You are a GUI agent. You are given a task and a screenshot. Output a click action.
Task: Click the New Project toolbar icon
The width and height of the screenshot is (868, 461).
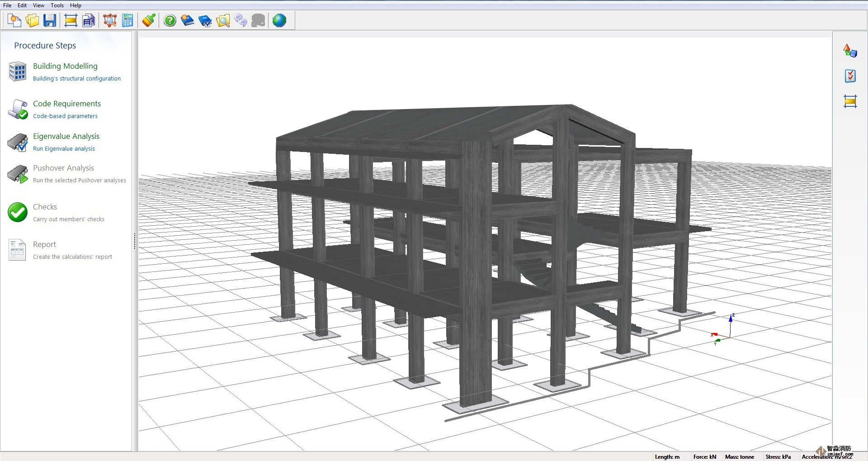(x=14, y=20)
